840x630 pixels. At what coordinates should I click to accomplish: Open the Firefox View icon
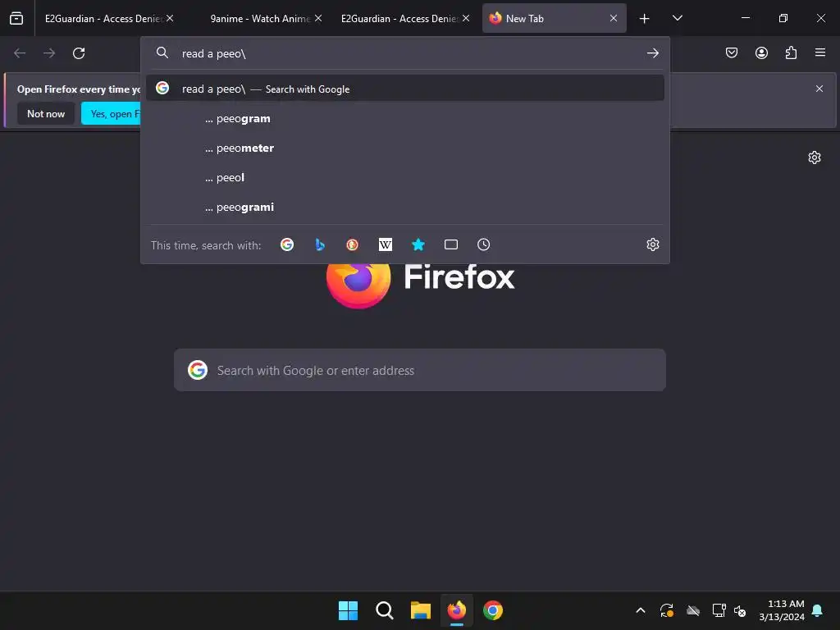[16, 18]
